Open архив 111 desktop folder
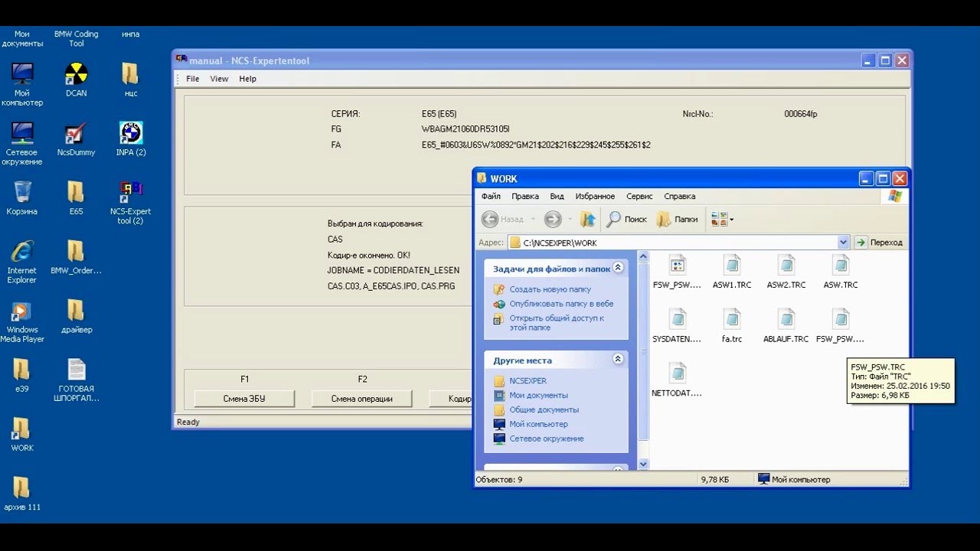The width and height of the screenshot is (980, 551). point(22,494)
